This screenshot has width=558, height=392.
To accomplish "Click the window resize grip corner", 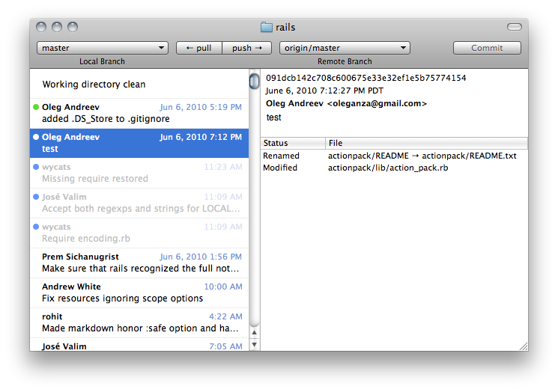I will pos(524,346).
